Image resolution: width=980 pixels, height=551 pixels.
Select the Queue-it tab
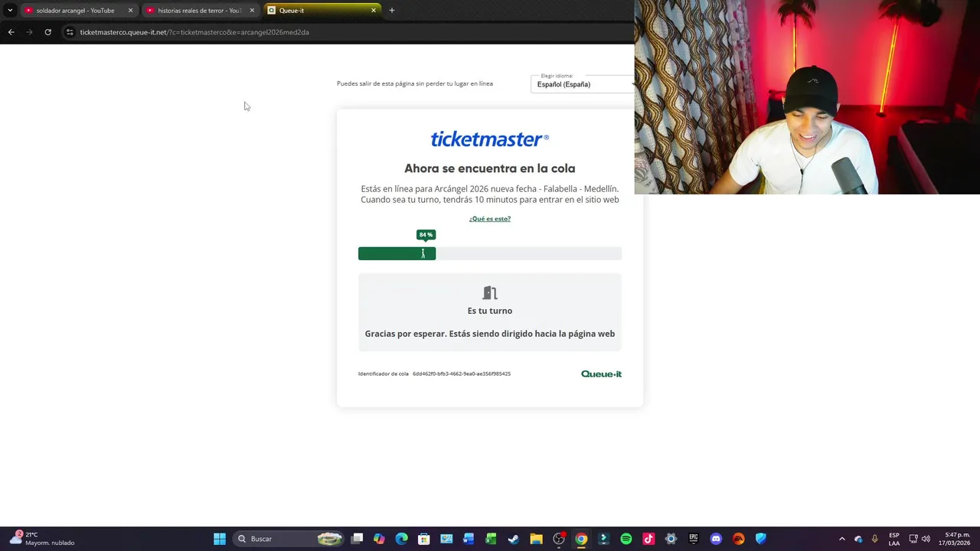point(322,11)
